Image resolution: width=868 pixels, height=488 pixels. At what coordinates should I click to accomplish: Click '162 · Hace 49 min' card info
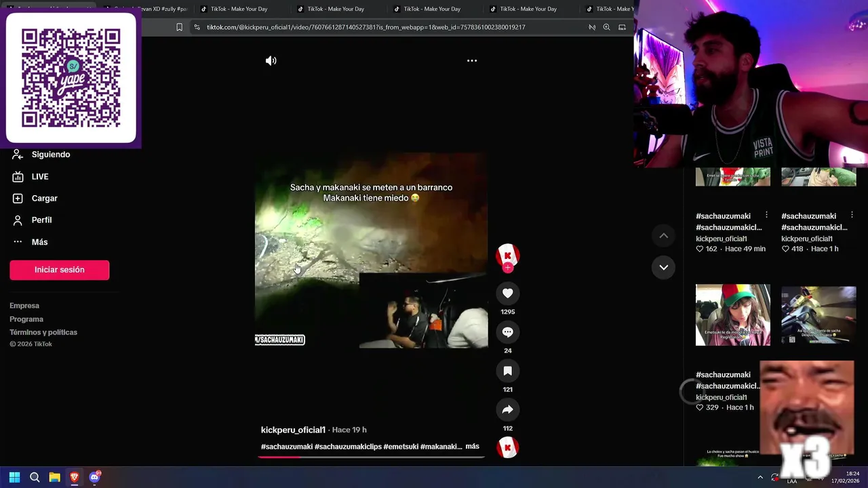tap(731, 249)
